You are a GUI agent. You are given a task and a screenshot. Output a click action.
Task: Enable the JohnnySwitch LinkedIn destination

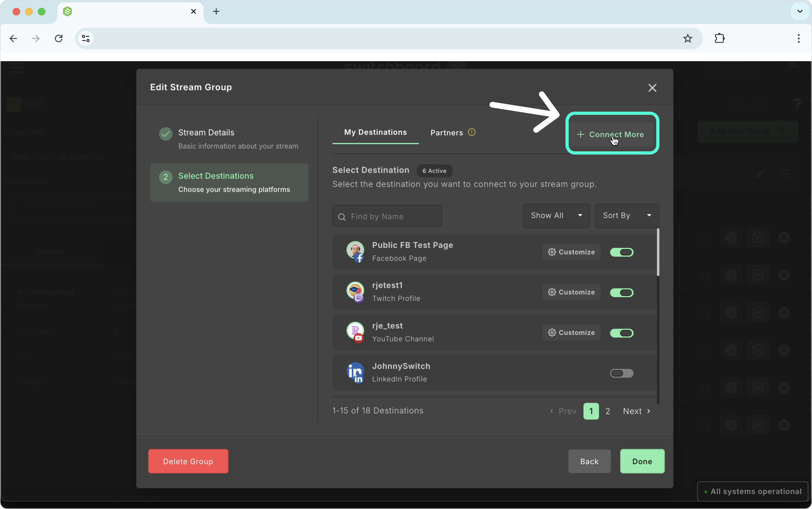point(621,373)
